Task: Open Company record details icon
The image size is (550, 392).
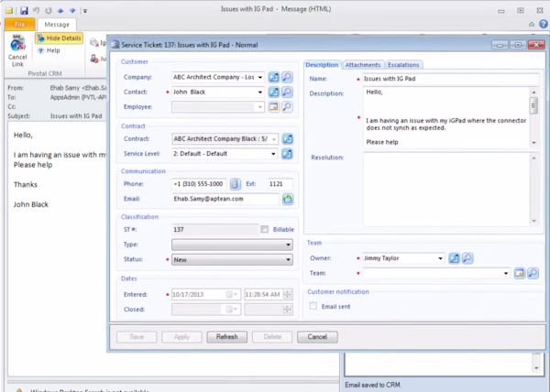Action: [x=273, y=78]
